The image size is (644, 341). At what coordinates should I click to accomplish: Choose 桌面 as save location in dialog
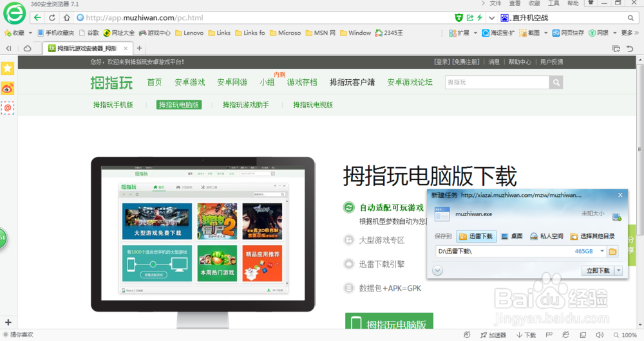point(512,236)
